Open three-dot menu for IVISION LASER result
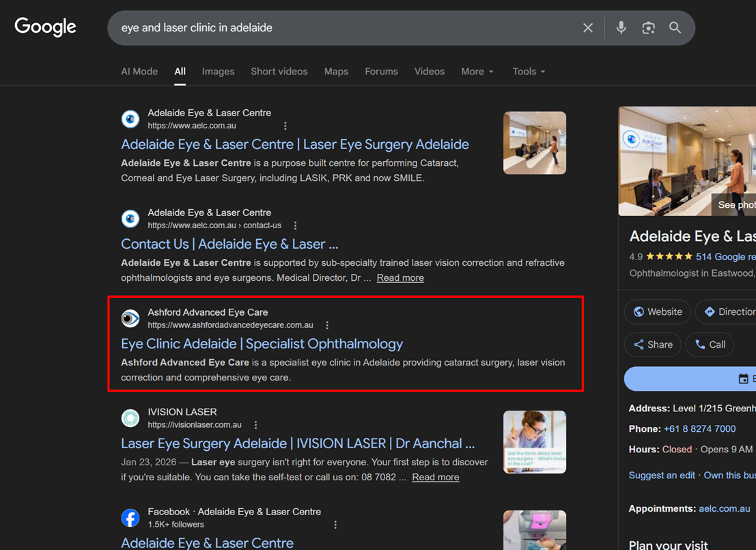This screenshot has height=550, width=756. pyautogui.click(x=255, y=425)
